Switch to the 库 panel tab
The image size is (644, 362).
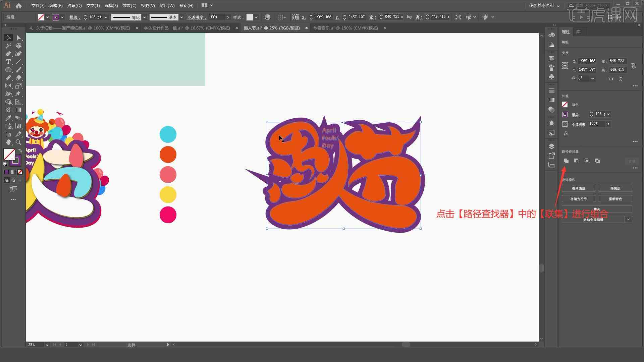click(578, 32)
